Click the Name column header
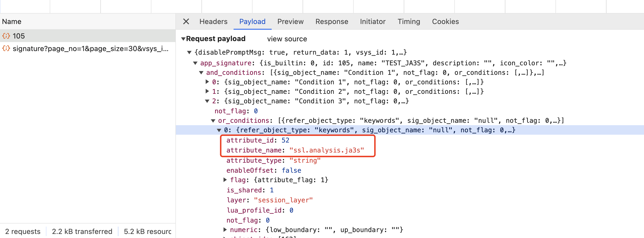 coord(12,21)
